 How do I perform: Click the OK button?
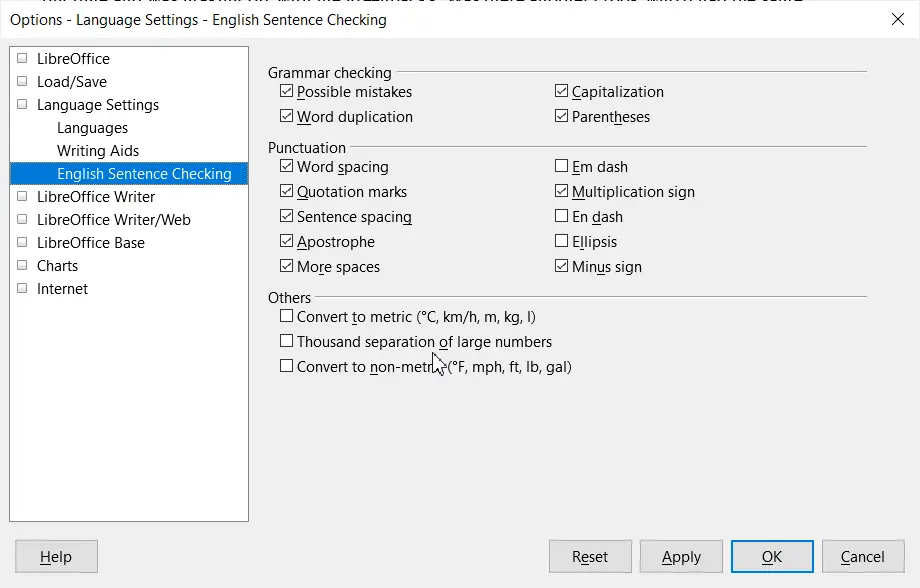pyautogui.click(x=771, y=557)
